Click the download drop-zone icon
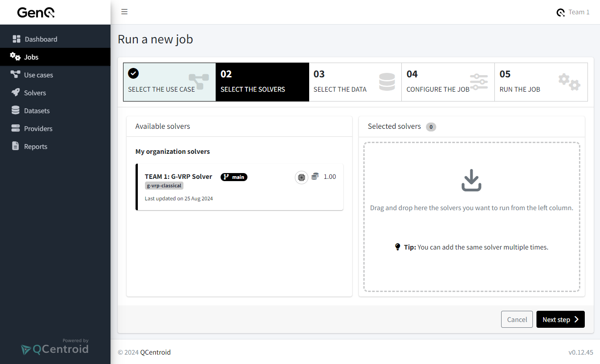Image resolution: width=600 pixels, height=364 pixels. click(472, 180)
